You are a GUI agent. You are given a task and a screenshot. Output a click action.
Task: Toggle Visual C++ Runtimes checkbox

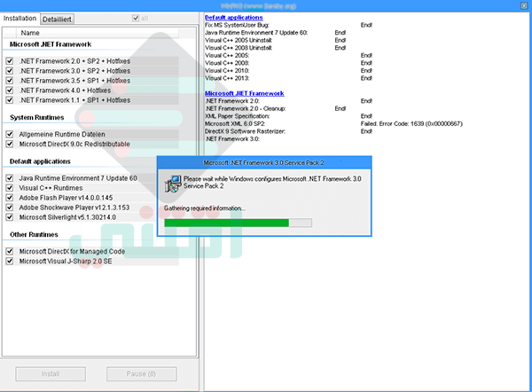[x=10, y=188]
